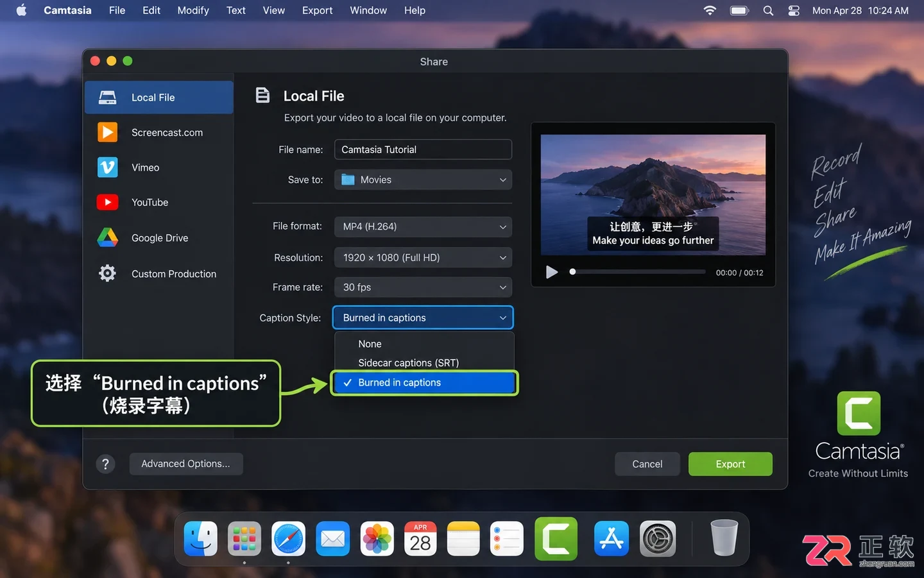Screen dimensions: 924x578
Task: Open the Modify menu
Action: coord(193,10)
